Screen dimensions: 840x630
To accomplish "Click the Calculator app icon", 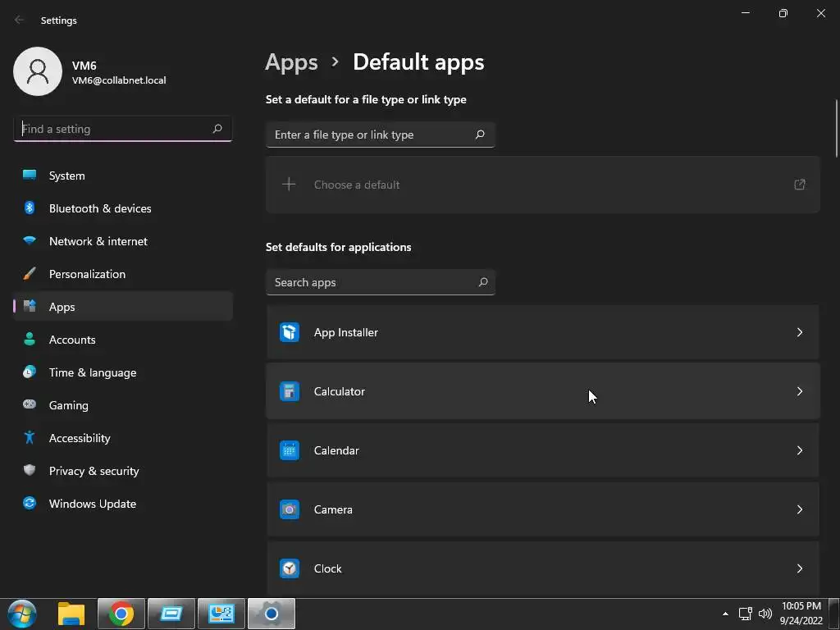I will point(290,391).
